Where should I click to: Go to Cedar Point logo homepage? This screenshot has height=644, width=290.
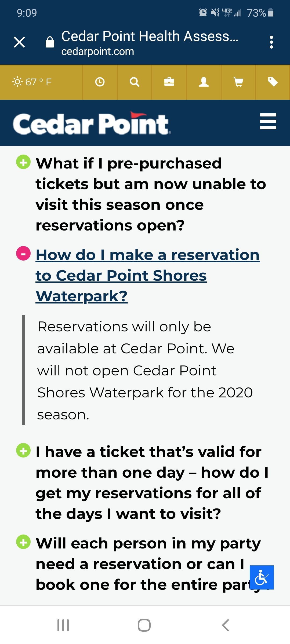pyautogui.click(x=92, y=123)
